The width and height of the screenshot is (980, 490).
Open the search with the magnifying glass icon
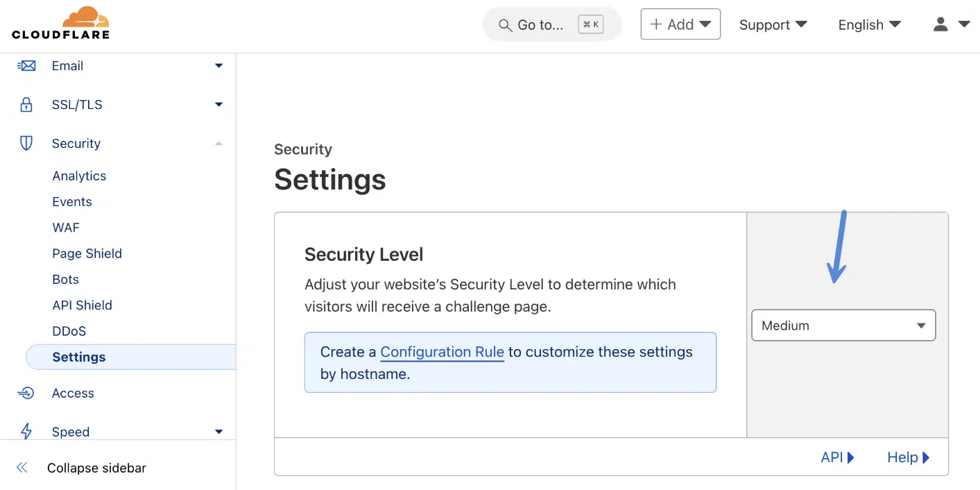(x=504, y=24)
